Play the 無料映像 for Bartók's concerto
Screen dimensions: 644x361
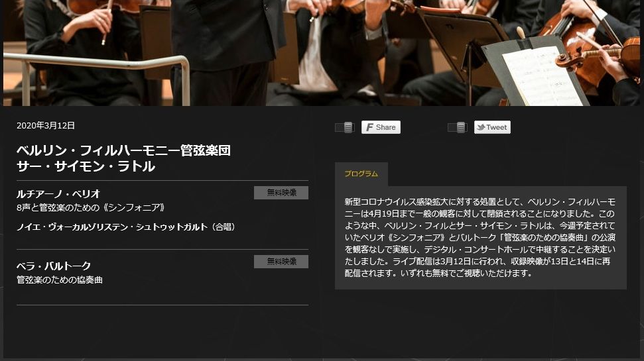[281, 262]
